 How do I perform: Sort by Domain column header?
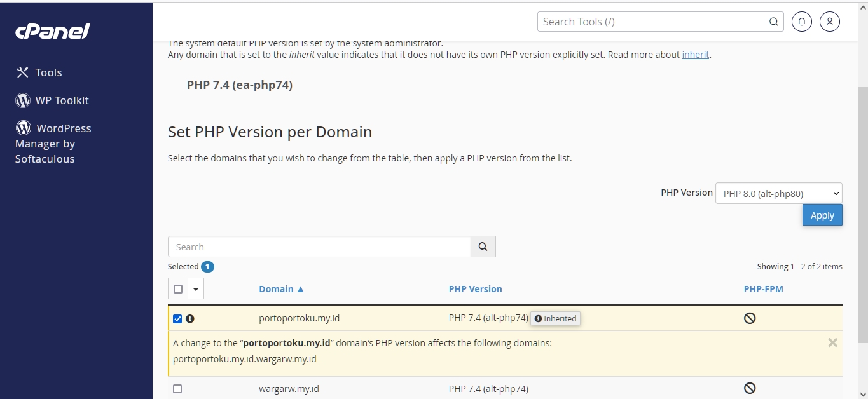coord(281,289)
